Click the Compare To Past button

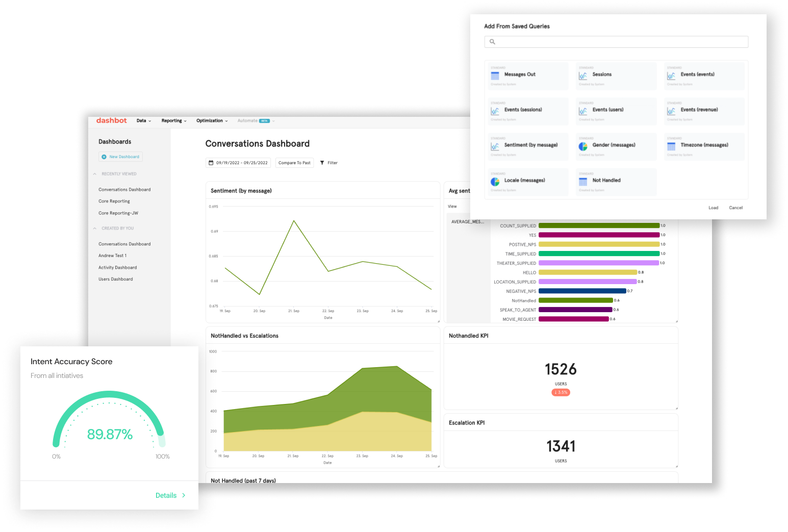(294, 163)
